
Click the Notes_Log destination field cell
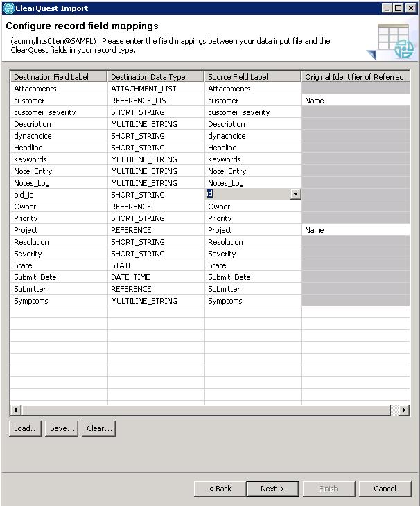pyautogui.click(x=59, y=183)
